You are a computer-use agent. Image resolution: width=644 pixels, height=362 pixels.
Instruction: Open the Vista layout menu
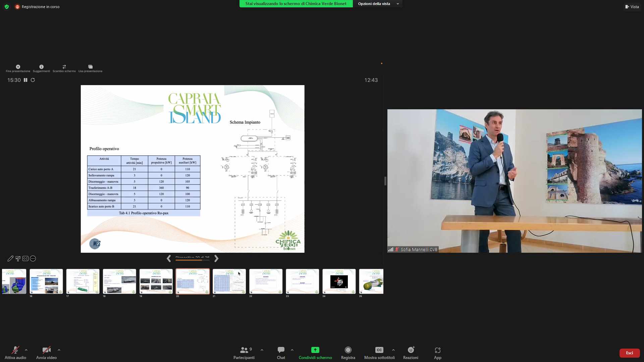point(632,7)
